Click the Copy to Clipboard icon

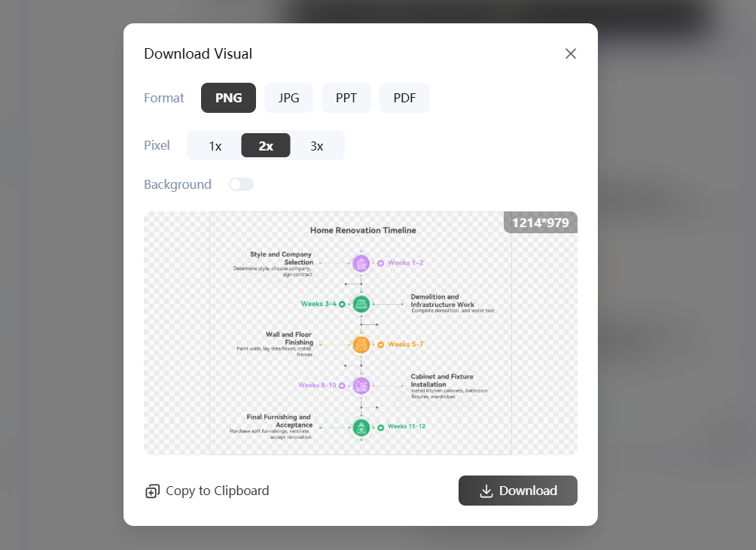[152, 491]
